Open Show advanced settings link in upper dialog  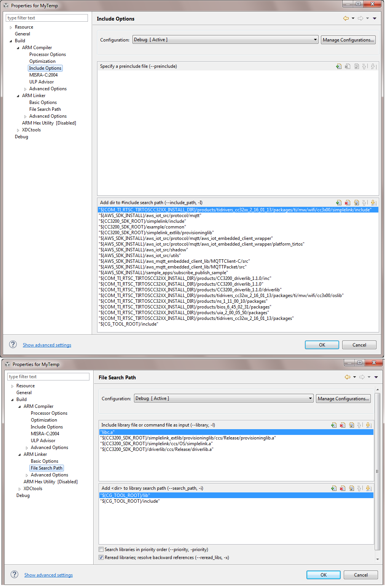point(47,345)
